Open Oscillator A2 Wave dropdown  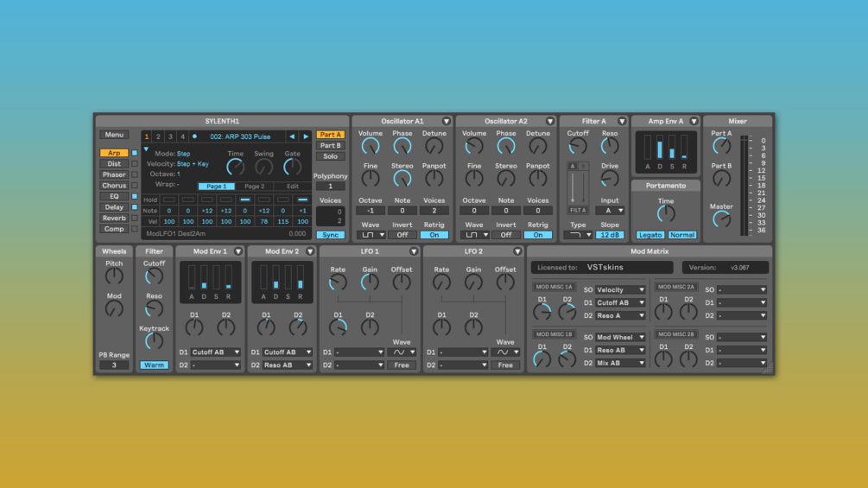tap(474, 235)
